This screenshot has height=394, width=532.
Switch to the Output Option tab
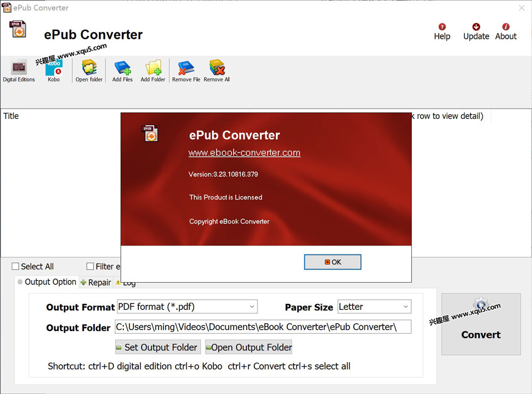pyautogui.click(x=47, y=282)
